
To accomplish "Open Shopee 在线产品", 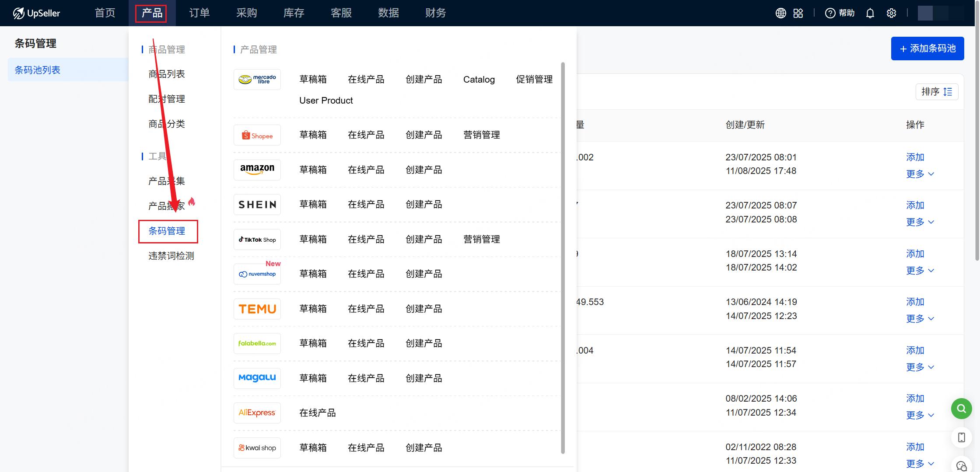I will click(366, 135).
